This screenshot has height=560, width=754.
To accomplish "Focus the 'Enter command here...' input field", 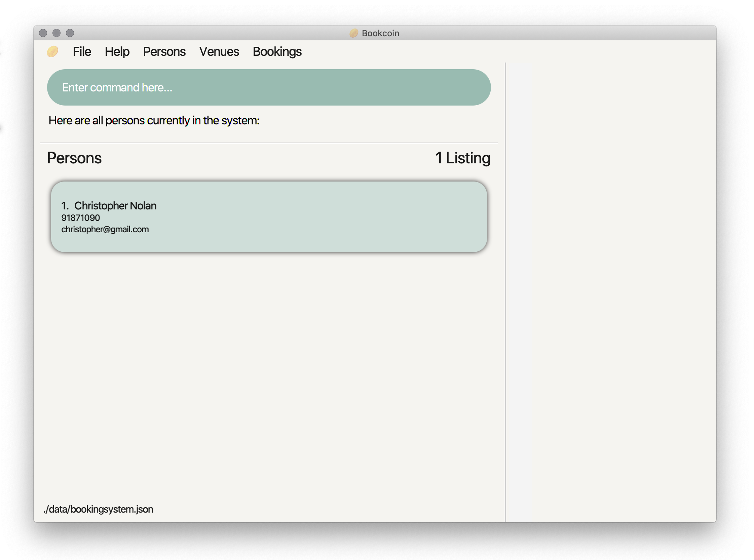I will pos(269,87).
